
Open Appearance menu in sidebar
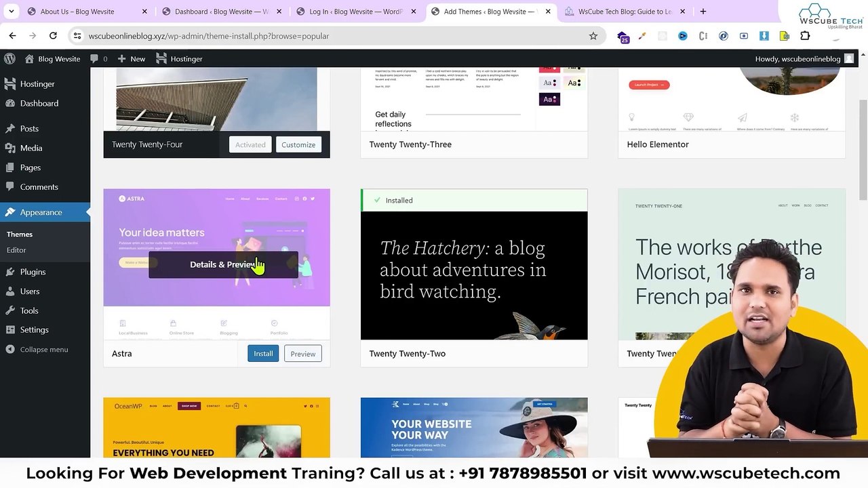[x=45, y=212]
